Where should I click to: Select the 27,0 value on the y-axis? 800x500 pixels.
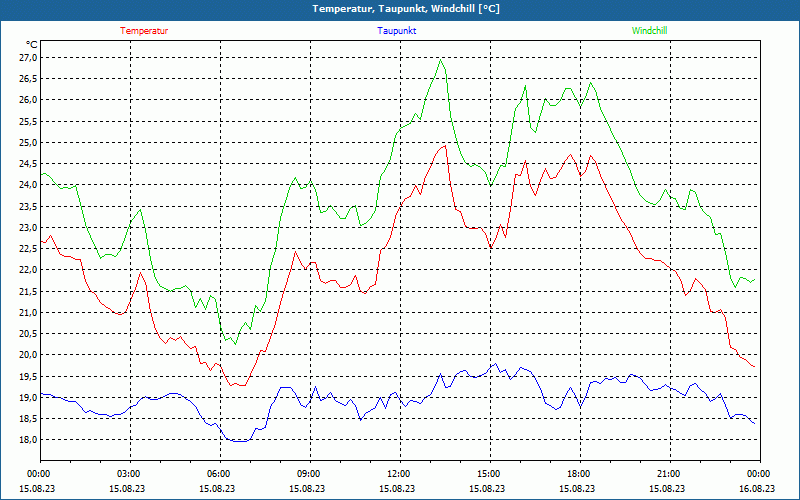27,58
